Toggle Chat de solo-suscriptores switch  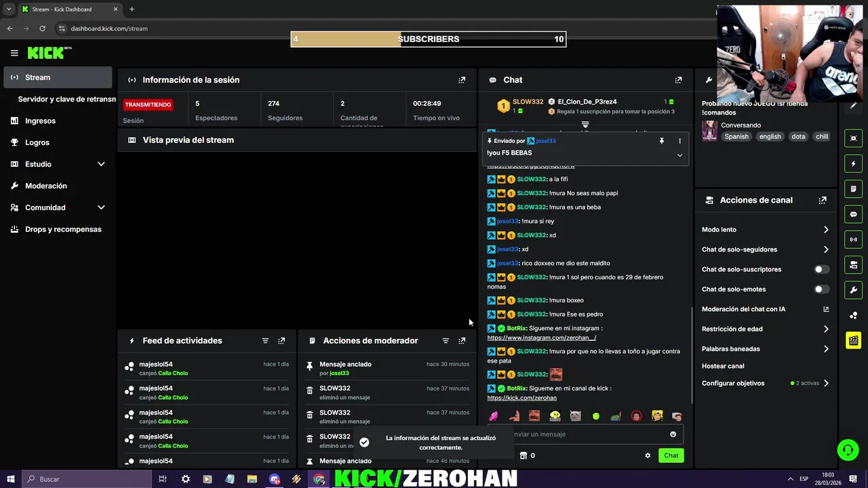(x=821, y=270)
